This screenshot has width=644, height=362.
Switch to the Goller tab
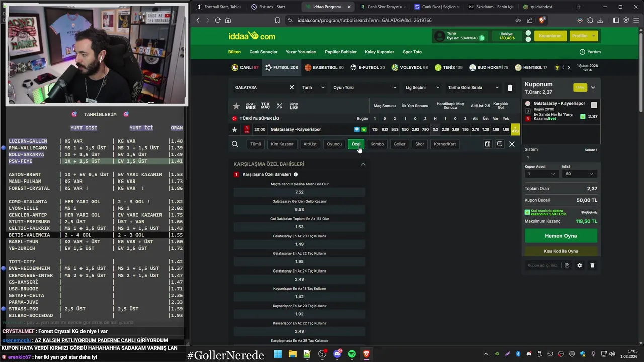coord(399,144)
